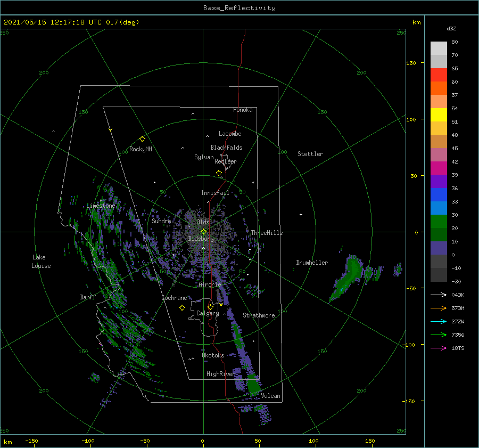Select the orange 60 dBZ color band

pyautogui.click(x=439, y=88)
